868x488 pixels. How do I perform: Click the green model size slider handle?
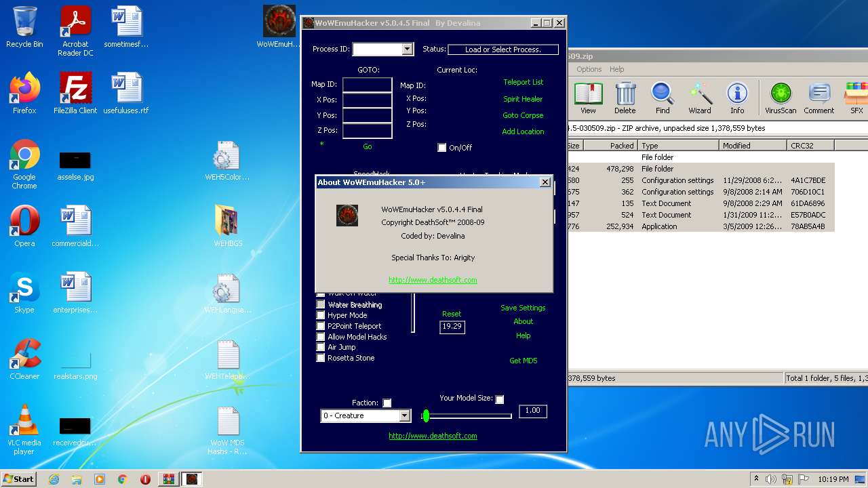pos(426,415)
